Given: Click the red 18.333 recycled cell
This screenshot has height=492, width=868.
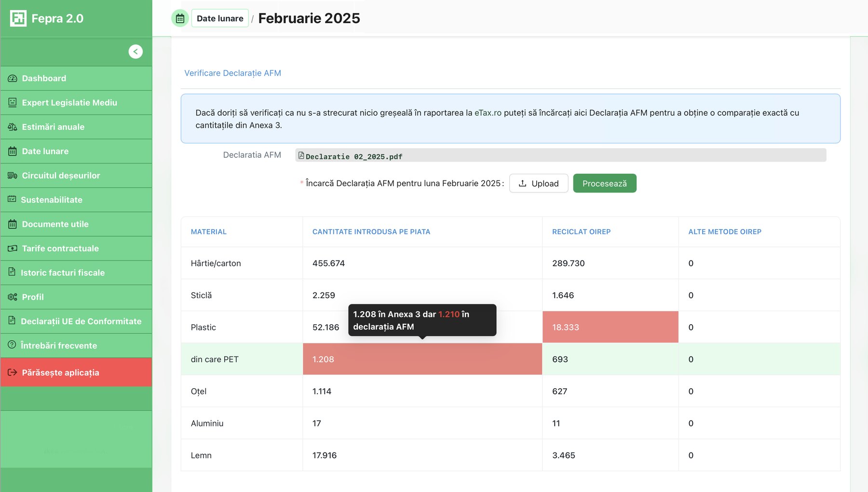Looking at the screenshot, I should coord(610,327).
